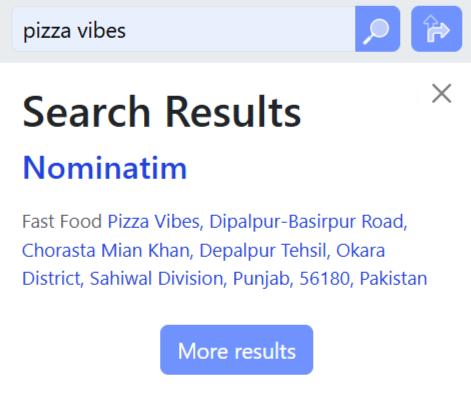Close the Search Results panel

pyautogui.click(x=441, y=93)
